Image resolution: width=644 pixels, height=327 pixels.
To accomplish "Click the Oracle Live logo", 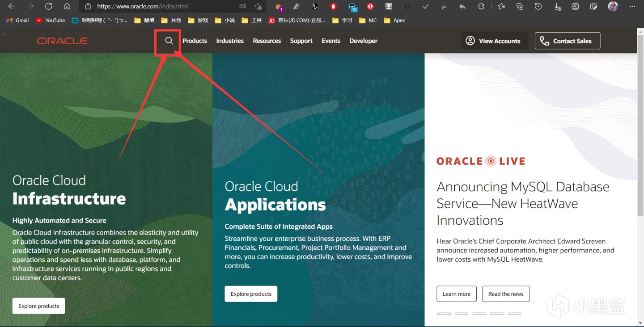I will coord(481,161).
